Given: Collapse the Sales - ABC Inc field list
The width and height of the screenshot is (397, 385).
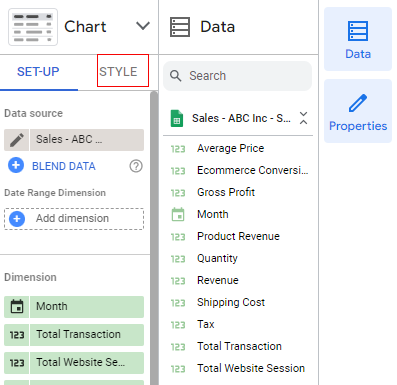Looking at the screenshot, I should pos(303,118).
